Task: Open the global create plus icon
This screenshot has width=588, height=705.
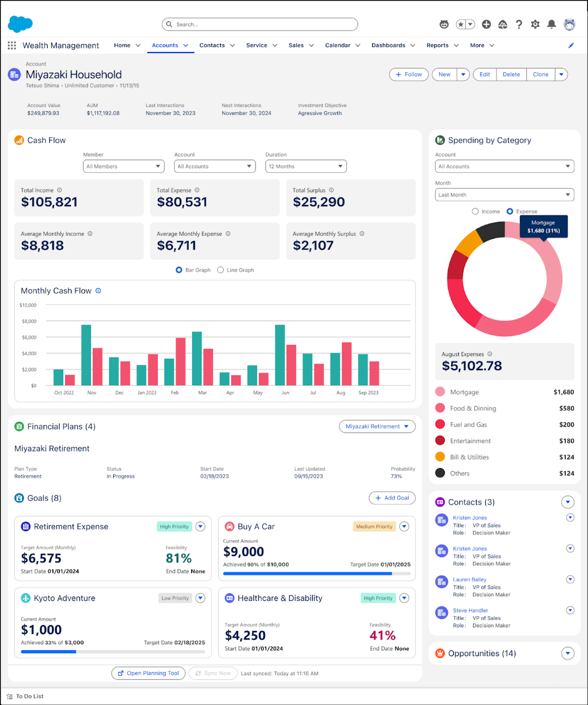Action: 486,24
